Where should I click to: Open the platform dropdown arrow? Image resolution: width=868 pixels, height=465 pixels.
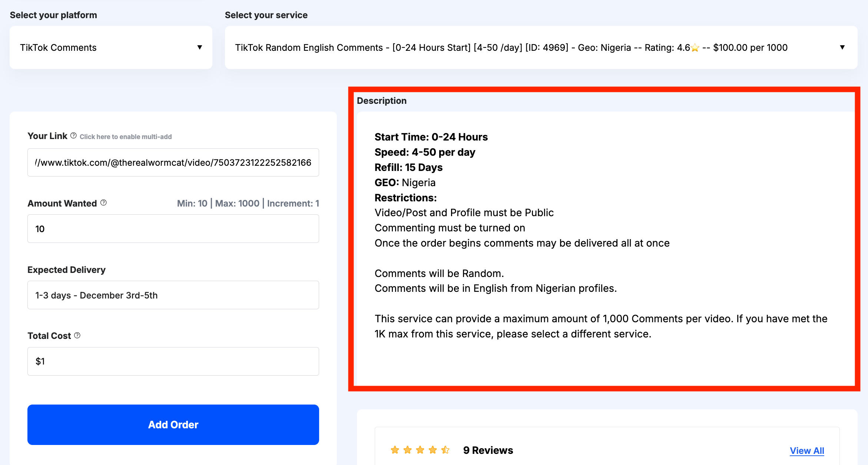coord(199,47)
